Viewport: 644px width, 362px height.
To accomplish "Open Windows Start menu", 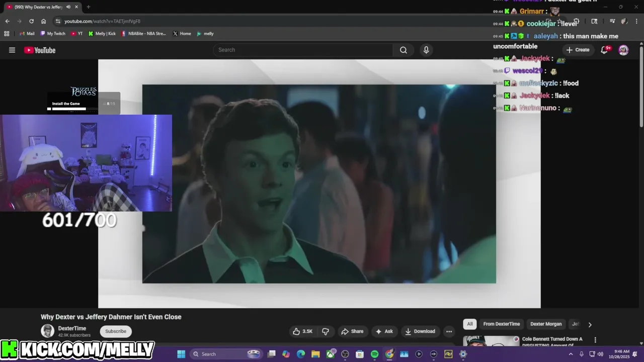I will click(x=181, y=354).
